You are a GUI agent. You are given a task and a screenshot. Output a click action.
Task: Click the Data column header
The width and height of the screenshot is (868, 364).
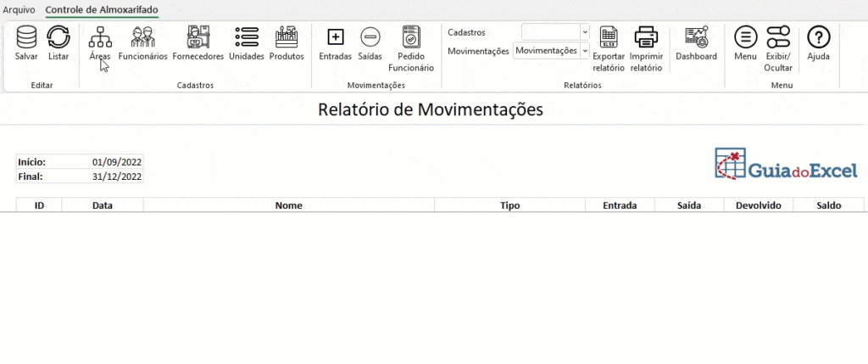coord(103,205)
